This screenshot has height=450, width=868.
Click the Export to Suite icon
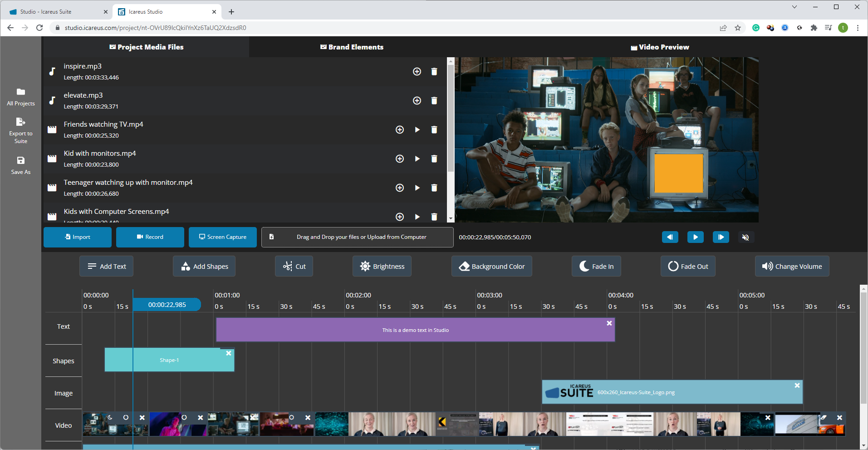pos(21,122)
